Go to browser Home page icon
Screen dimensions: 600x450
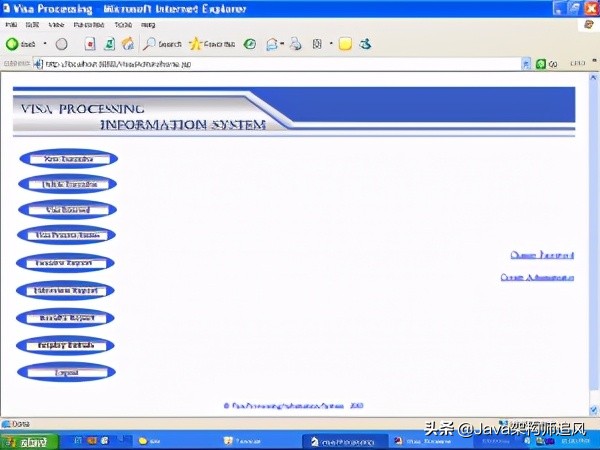click(127, 44)
